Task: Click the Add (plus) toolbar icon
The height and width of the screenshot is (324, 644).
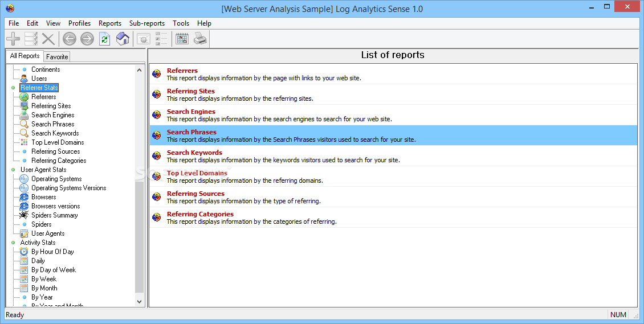Action: click(13, 39)
